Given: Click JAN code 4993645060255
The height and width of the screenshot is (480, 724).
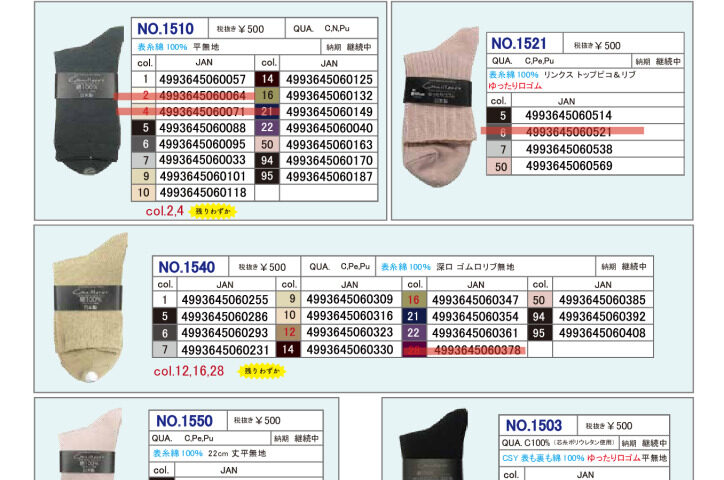Looking at the screenshot, I should [x=225, y=300].
